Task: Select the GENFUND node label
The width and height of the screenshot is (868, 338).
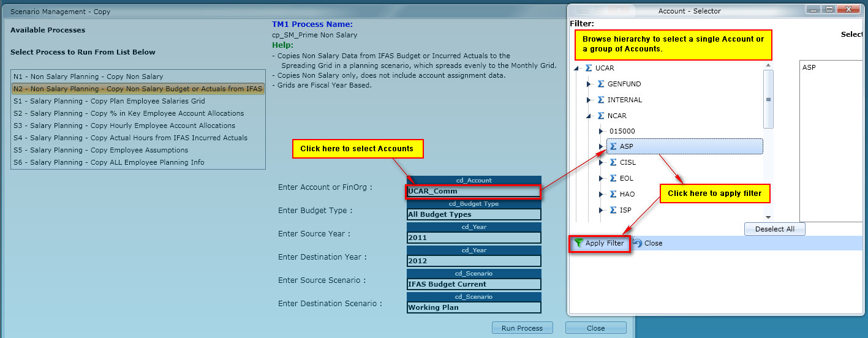Action: point(624,84)
